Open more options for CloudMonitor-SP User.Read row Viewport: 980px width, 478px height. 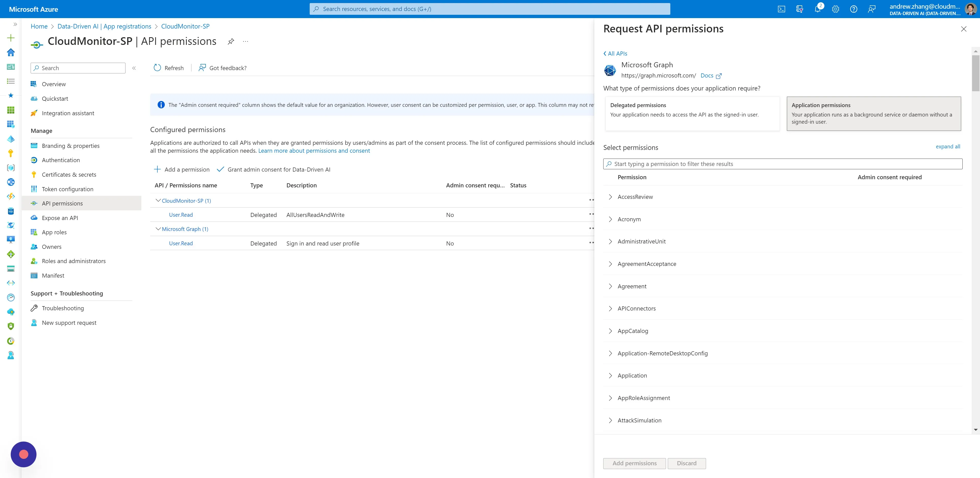pos(591,214)
